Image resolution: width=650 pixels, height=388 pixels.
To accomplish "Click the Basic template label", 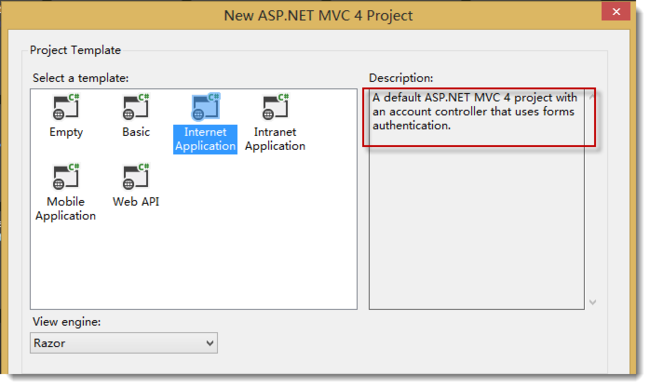I will point(136,132).
